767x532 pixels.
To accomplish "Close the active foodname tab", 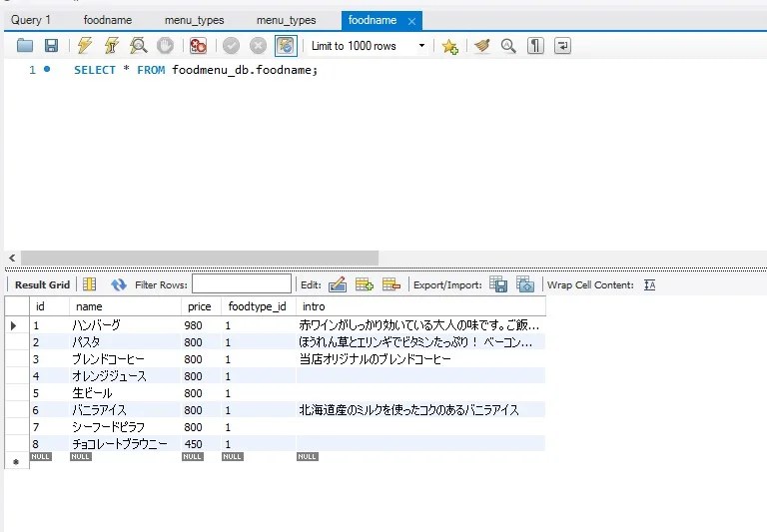I will [411, 21].
